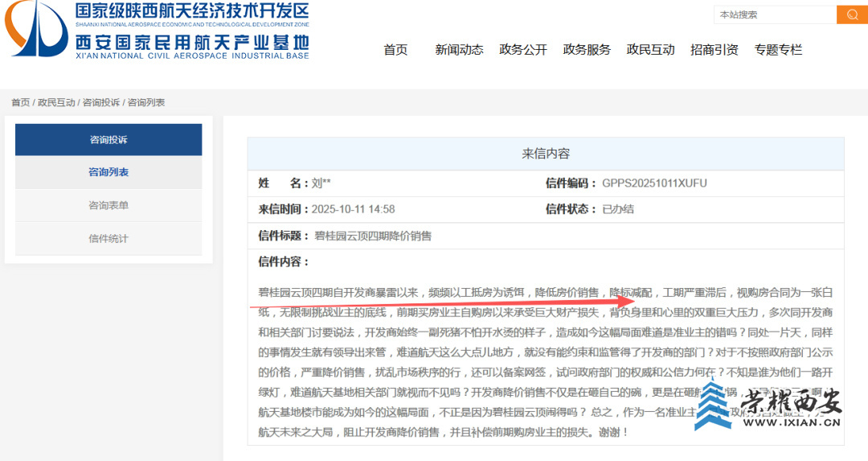868x461 pixels.
Task: Open 咨询表单 in the left sidebar
Action: coord(108,205)
